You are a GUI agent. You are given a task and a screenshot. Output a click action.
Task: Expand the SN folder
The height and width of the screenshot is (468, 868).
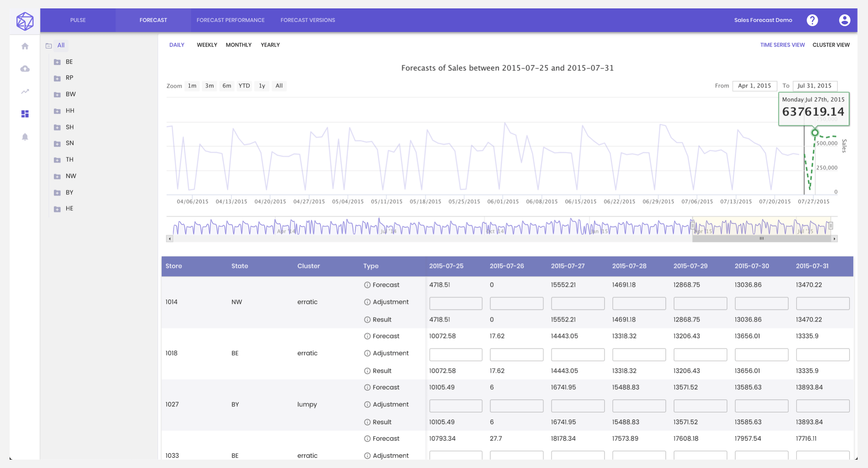57,144
